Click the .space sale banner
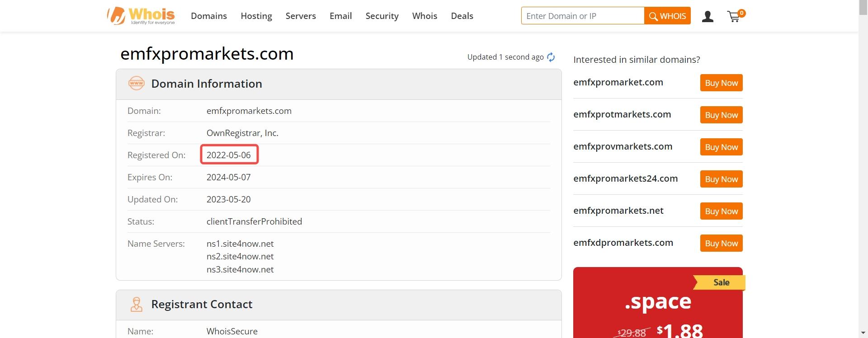 (658, 303)
